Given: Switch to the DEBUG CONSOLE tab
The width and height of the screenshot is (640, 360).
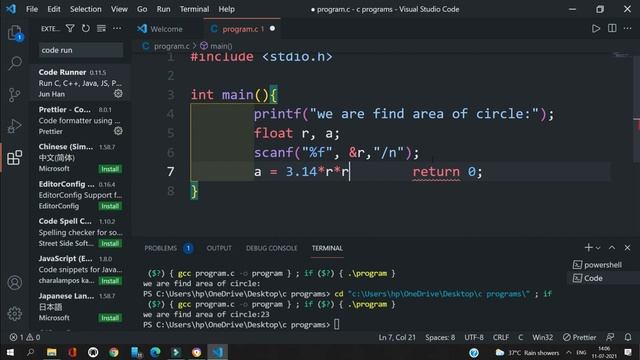Looking at the screenshot, I should click(271, 248).
